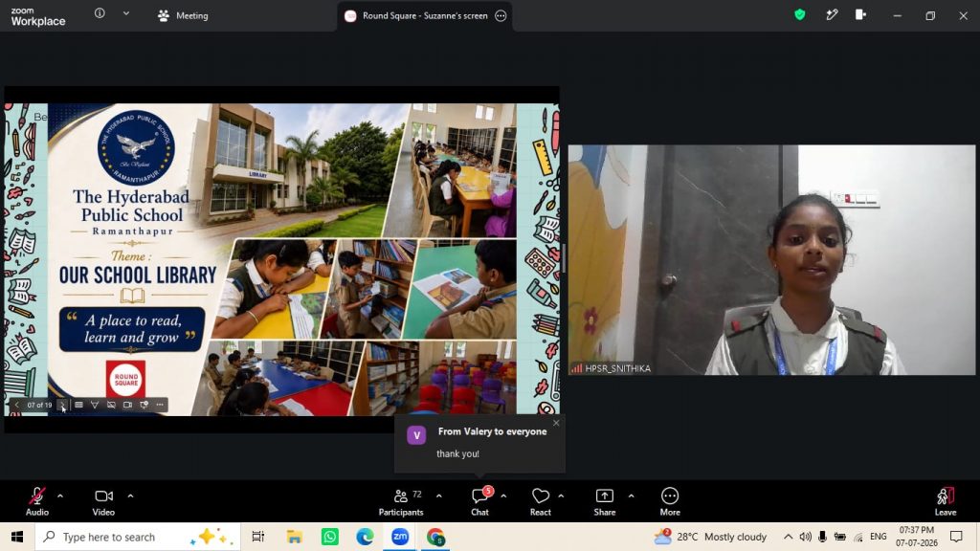The image size is (980, 551).
Task: Select the Meeting tab
Action: 183,15
